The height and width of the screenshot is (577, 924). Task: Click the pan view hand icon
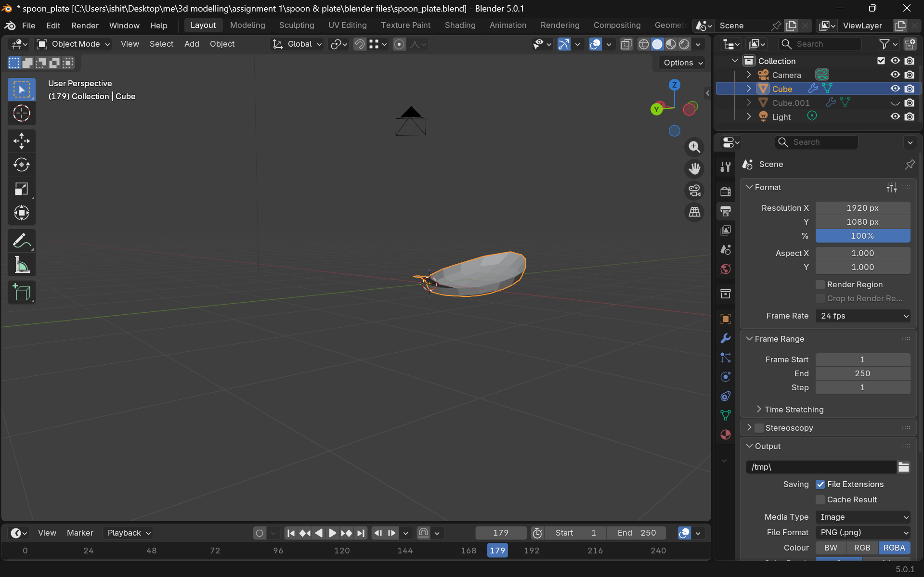[694, 169]
